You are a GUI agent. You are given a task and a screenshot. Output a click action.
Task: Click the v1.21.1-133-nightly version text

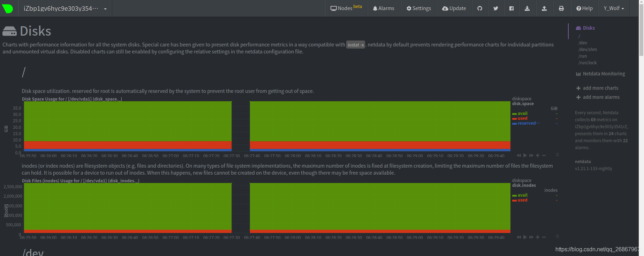(593, 169)
